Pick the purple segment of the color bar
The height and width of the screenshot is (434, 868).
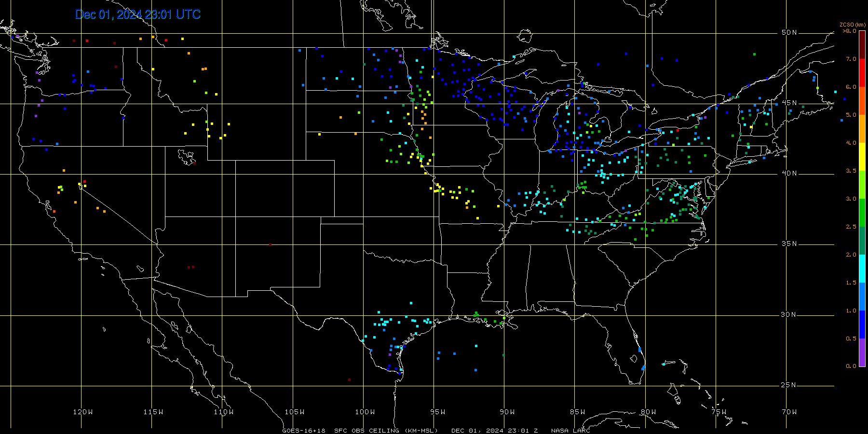pos(862,353)
